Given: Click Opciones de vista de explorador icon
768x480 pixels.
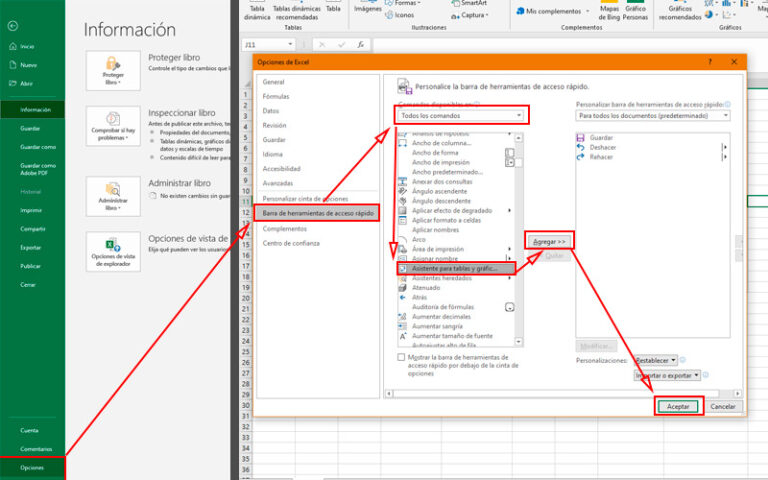Looking at the screenshot, I should (x=113, y=252).
